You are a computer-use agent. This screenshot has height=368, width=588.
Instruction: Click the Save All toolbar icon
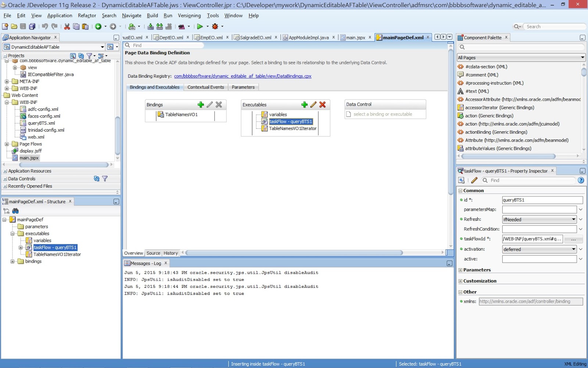[32, 26]
